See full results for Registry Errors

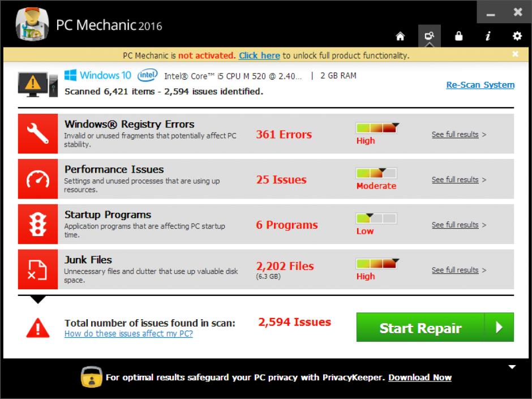pos(455,134)
